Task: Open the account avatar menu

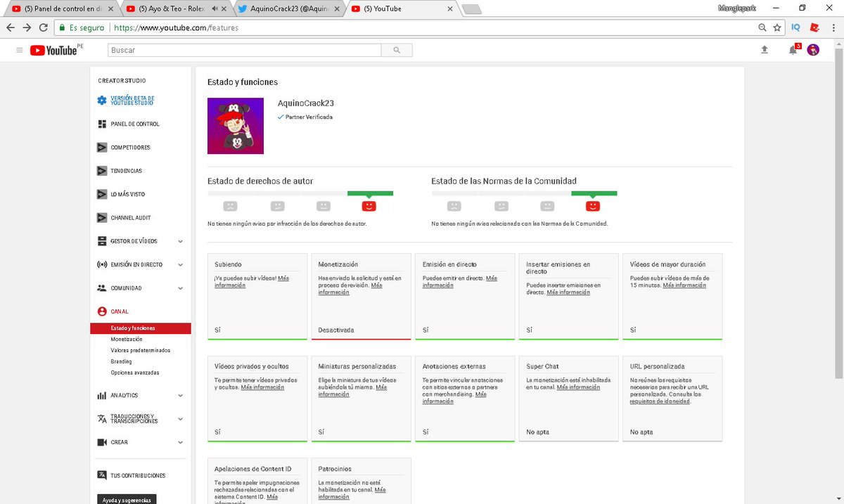Action: coord(813,50)
